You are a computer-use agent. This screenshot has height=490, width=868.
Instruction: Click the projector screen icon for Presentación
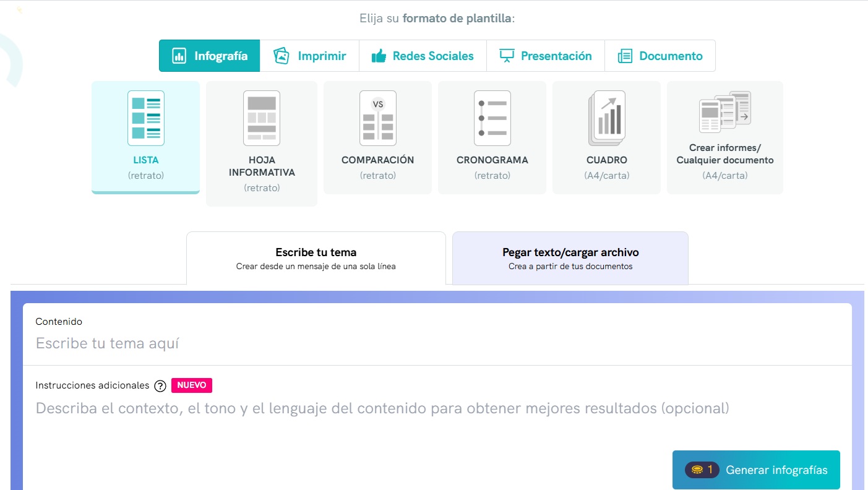(507, 56)
